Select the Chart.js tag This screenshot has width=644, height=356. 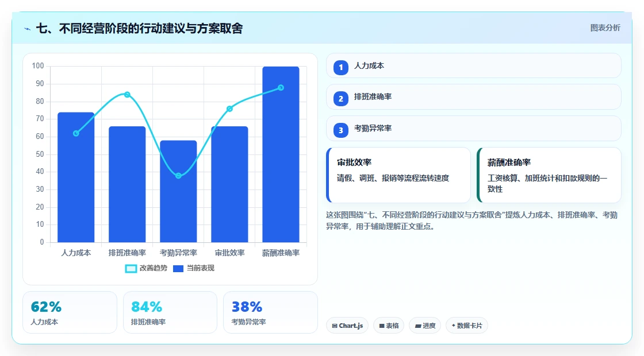(347, 326)
